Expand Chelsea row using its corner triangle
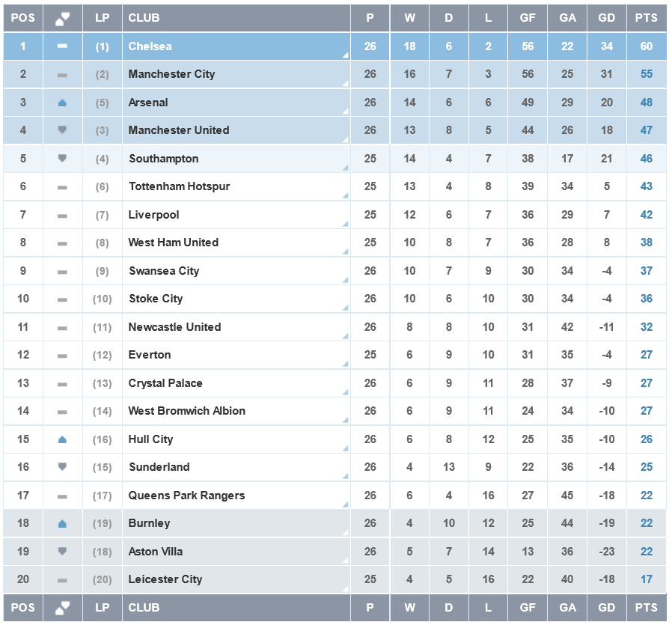This screenshot has height=625, width=672. coord(346,55)
